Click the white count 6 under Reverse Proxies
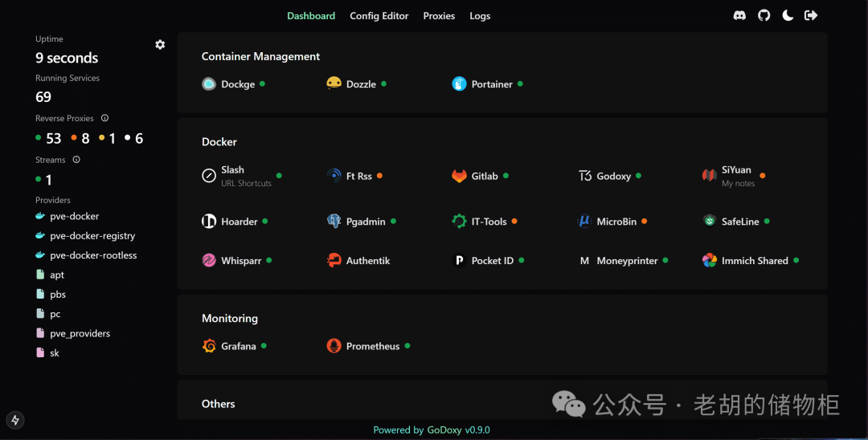This screenshot has width=868, height=440. pos(139,138)
